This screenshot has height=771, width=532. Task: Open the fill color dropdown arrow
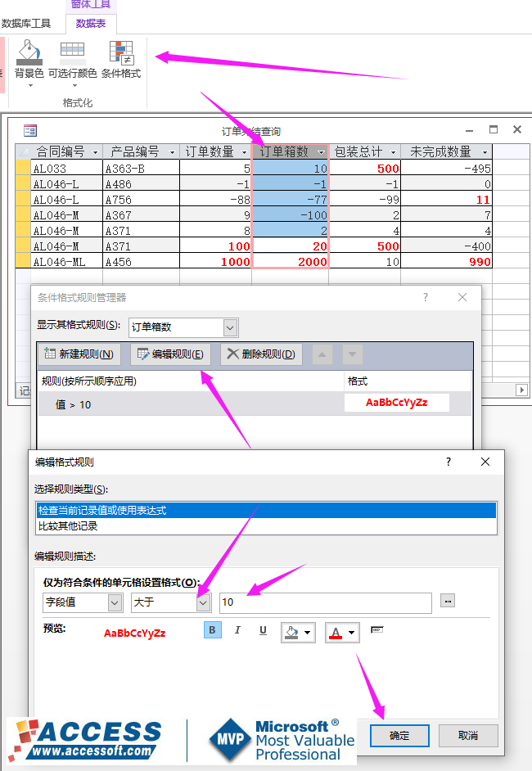pos(307,633)
